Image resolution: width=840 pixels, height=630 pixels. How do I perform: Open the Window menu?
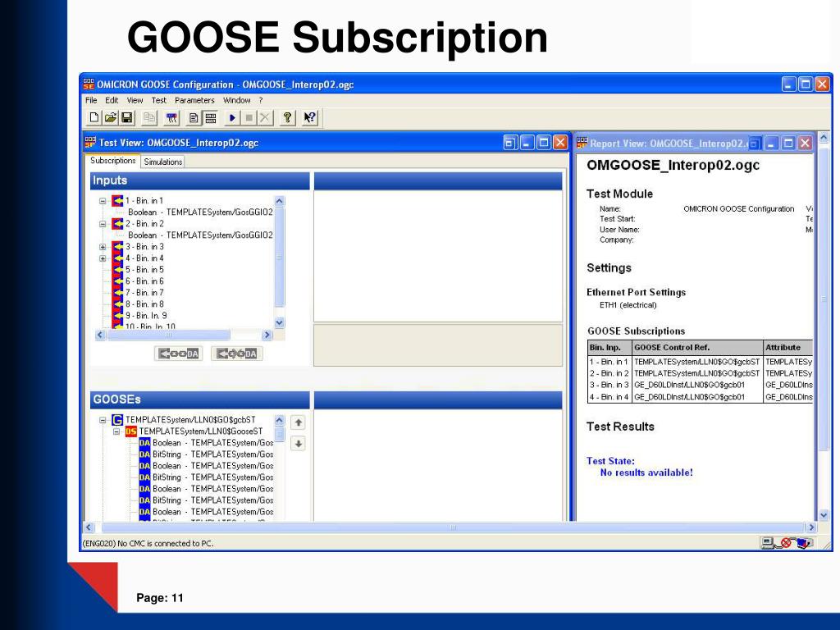[x=237, y=100]
